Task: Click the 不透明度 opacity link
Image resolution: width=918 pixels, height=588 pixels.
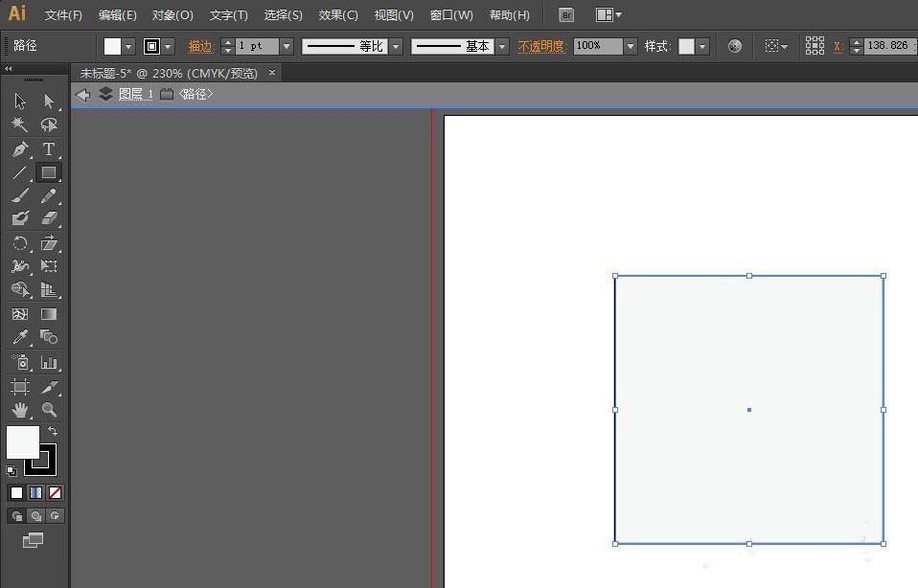Action: tap(542, 46)
